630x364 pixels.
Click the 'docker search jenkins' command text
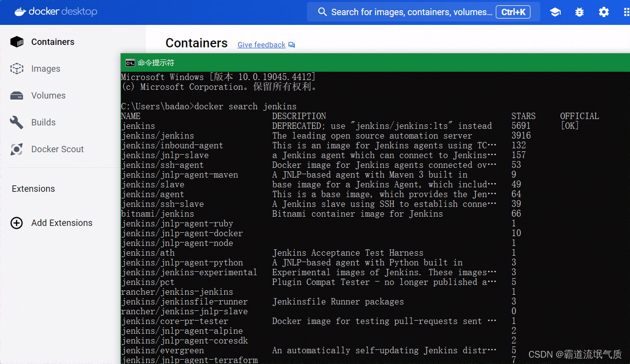[245, 106]
